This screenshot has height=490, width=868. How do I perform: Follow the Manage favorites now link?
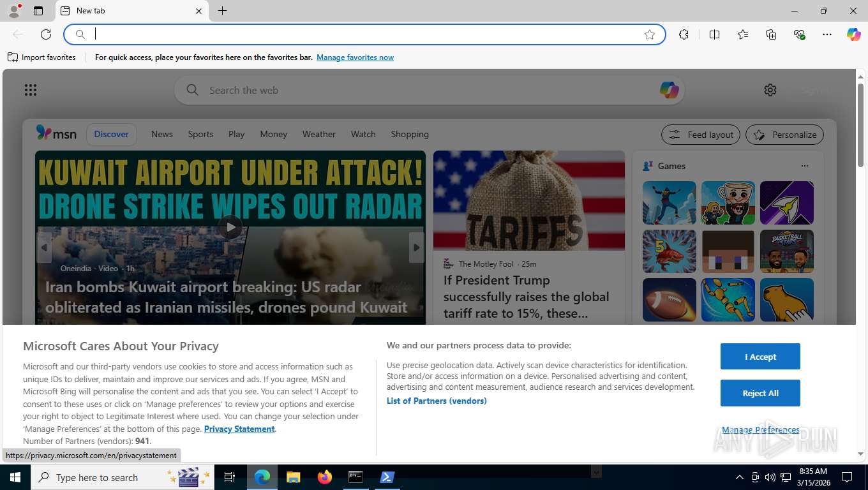[x=355, y=57]
